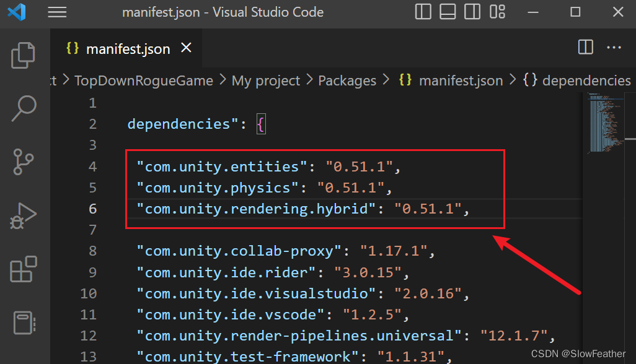Maximize the Visual Studio Code window

575,12
